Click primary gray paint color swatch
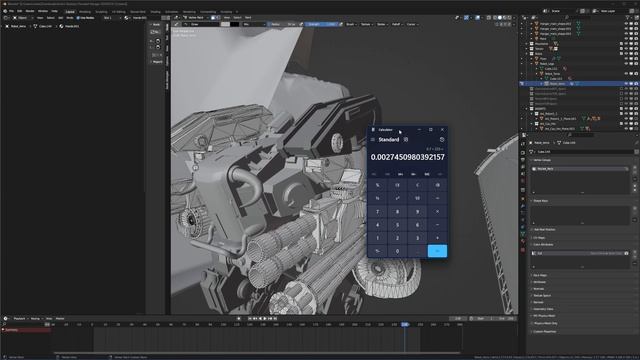 [x=225, y=24]
